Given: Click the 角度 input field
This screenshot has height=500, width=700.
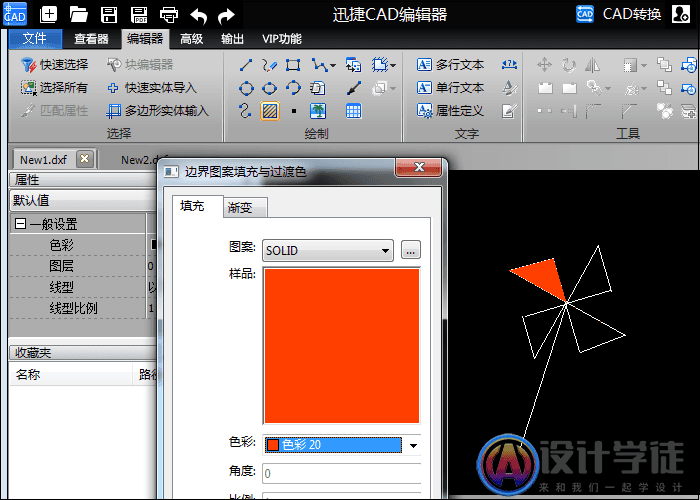Looking at the screenshot, I should point(342,473).
